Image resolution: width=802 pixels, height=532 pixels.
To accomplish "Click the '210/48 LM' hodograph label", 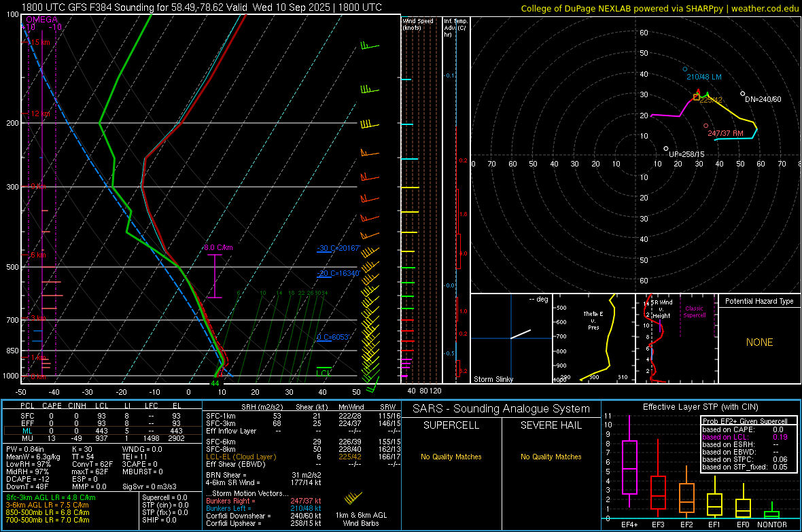I will click(704, 77).
